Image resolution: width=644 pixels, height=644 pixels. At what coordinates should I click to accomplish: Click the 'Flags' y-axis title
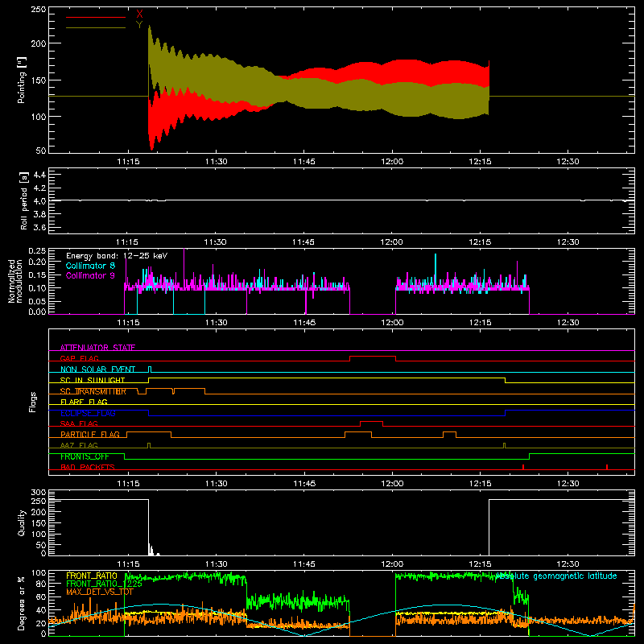coord(33,402)
